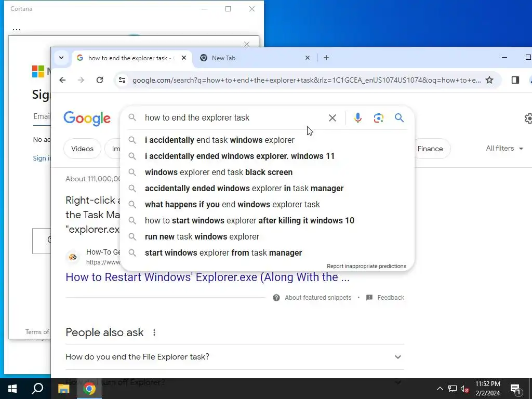Image resolution: width=532 pixels, height=399 pixels.
Task: Click the Feedback link
Action: [391, 298]
